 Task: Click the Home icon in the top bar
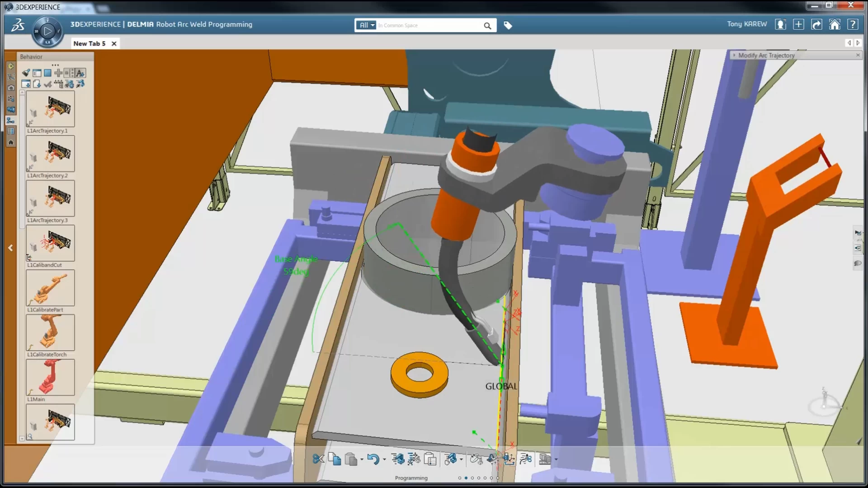coord(835,24)
